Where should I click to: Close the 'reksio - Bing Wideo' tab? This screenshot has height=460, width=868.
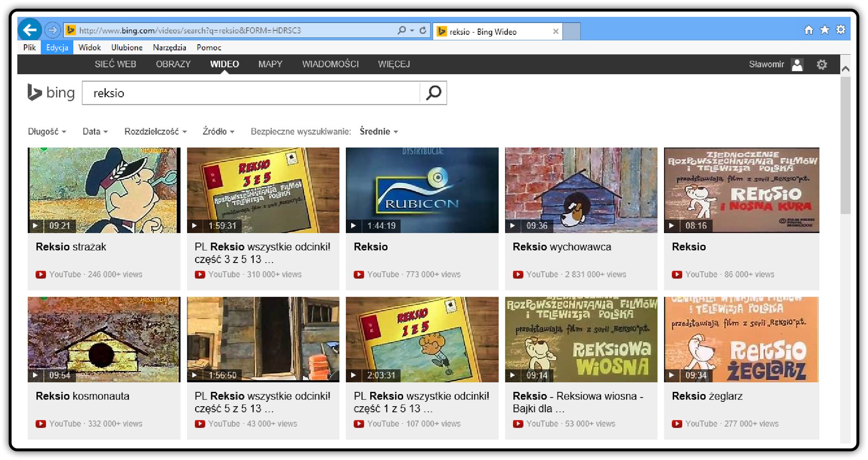(x=556, y=31)
